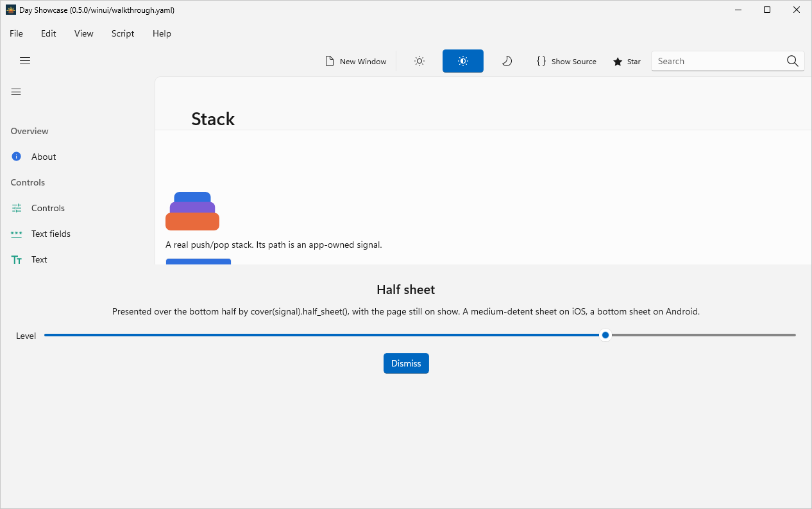This screenshot has height=509, width=812.
Task: Switch to light theme sun icon
Action: (419, 61)
